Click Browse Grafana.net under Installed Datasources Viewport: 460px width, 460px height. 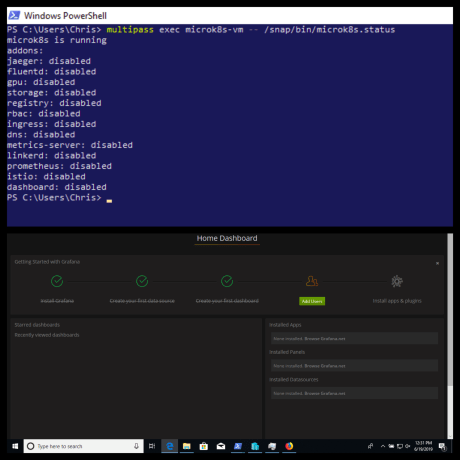[325, 393]
